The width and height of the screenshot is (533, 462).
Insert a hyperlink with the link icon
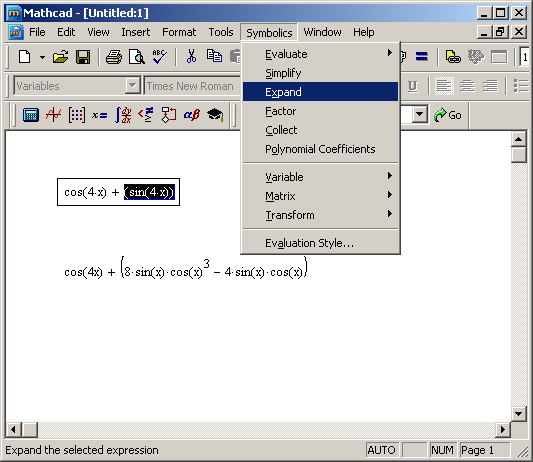click(453, 57)
